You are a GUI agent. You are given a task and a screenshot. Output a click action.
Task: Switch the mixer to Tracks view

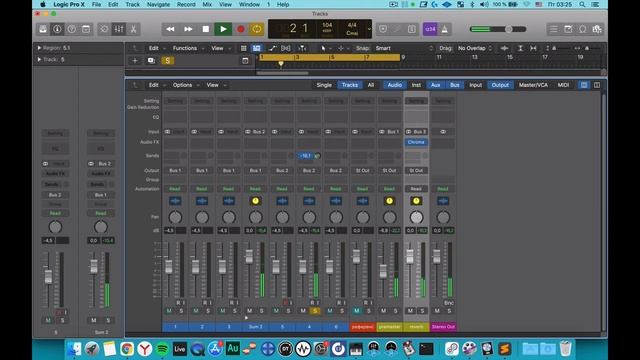pyautogui.click(x=350, y=85)
